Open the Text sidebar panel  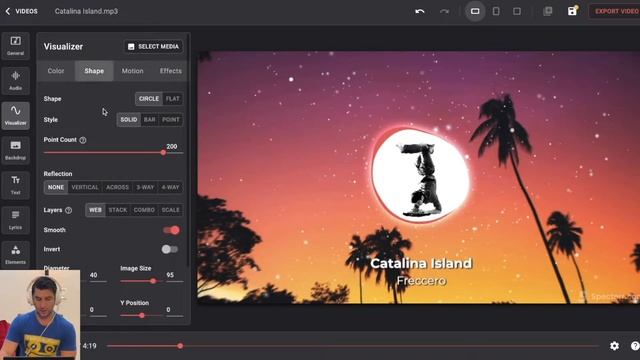pyautogui.click(x=16, y=185)
